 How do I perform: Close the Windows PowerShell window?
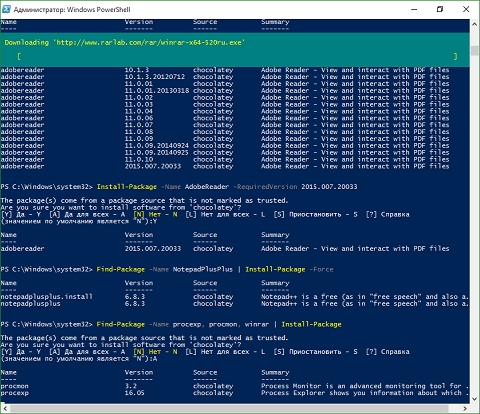pos(466,9)
